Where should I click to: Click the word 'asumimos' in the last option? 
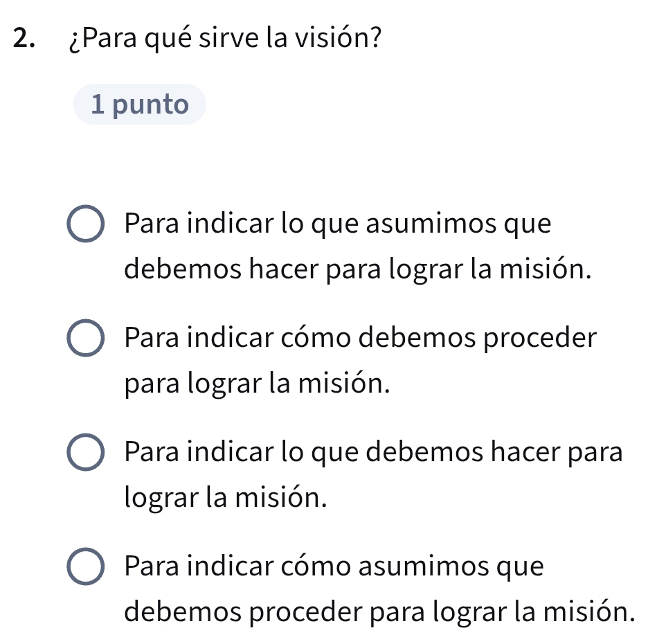[x=447, y=567]
